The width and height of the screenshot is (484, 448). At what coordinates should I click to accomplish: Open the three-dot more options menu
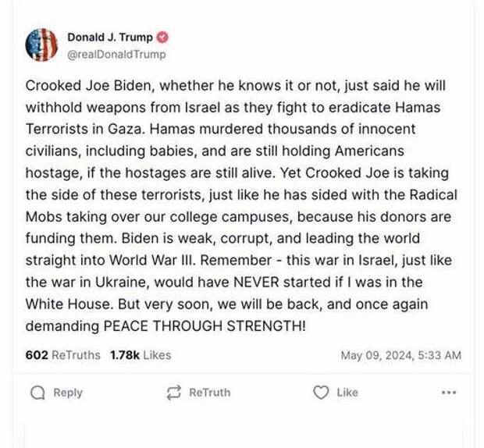coord(449,393)
